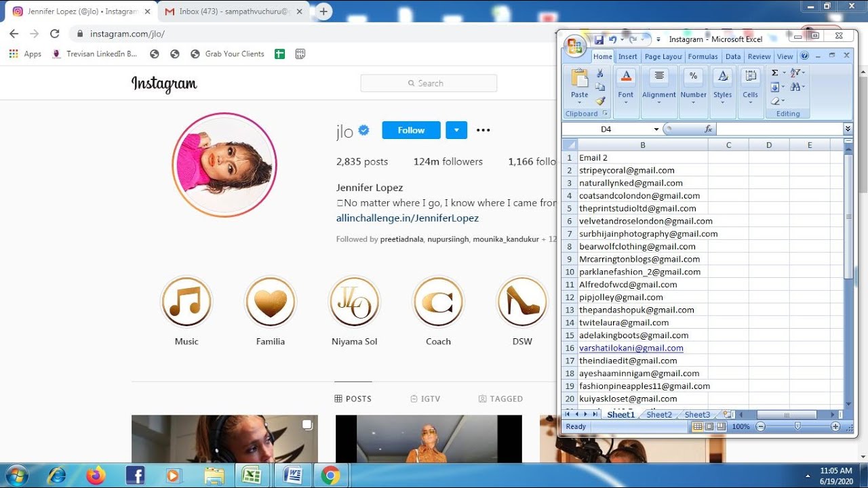Open the Formulas ribbon tab

(703, 57)
